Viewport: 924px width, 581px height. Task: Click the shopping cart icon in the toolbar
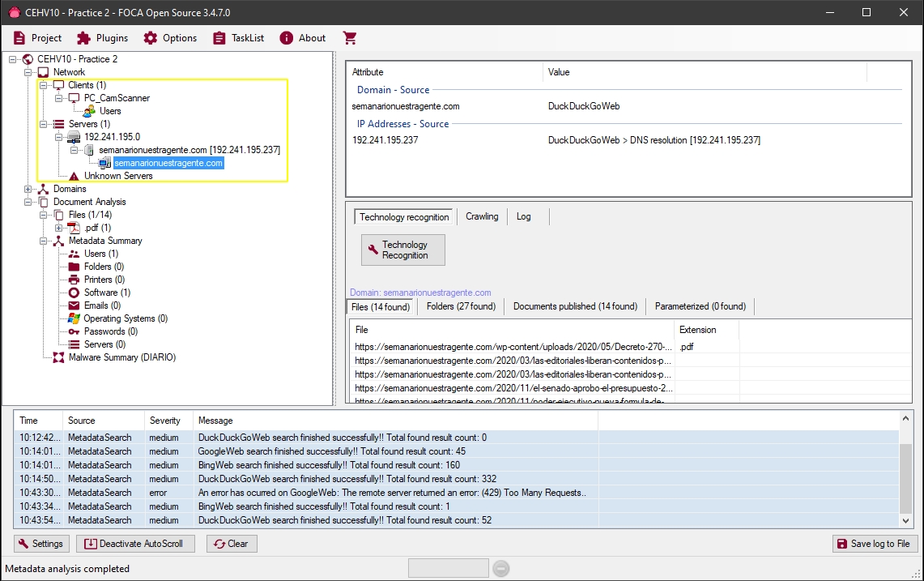[x=350, y=38]
